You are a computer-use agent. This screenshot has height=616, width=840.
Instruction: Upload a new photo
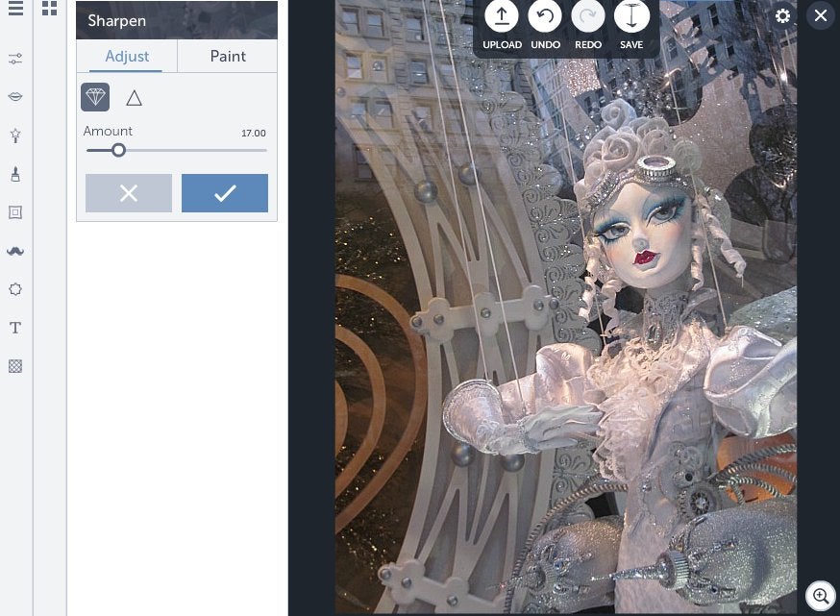coord(502,26)
